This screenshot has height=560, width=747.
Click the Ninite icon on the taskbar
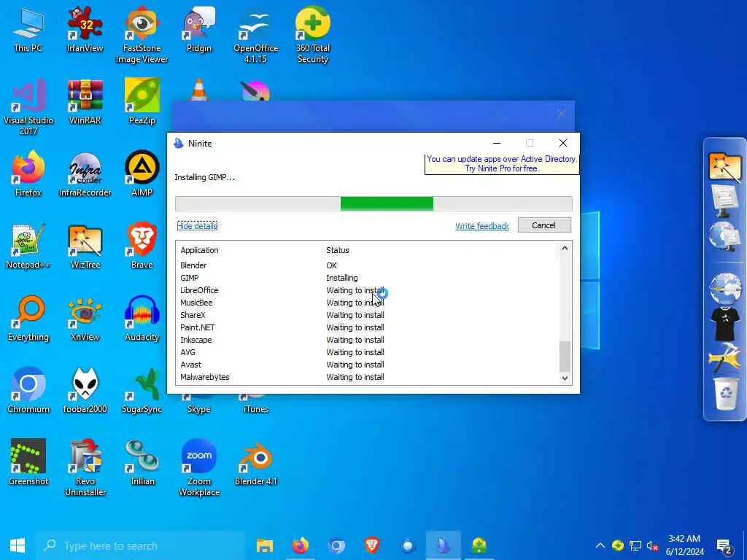coord(443,545)
